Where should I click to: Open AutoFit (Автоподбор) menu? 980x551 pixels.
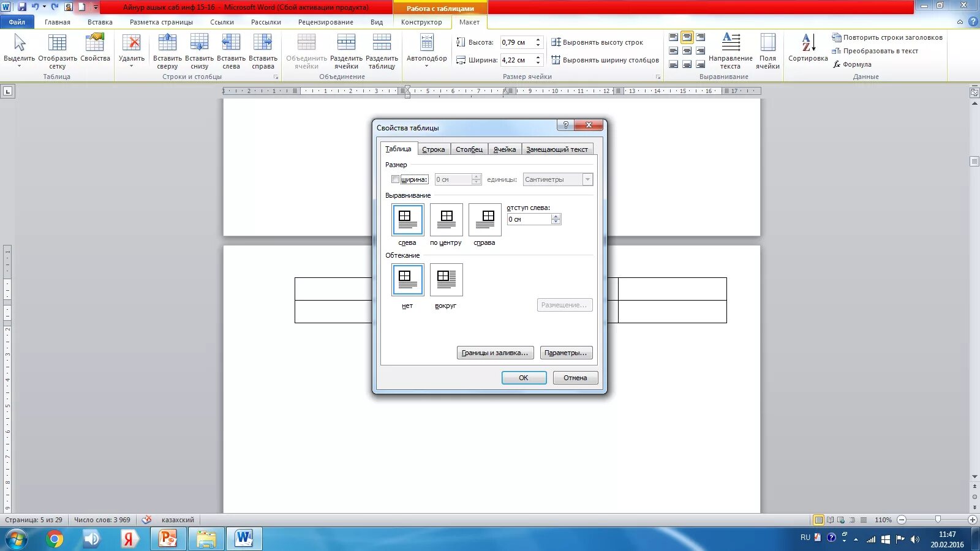427,50
